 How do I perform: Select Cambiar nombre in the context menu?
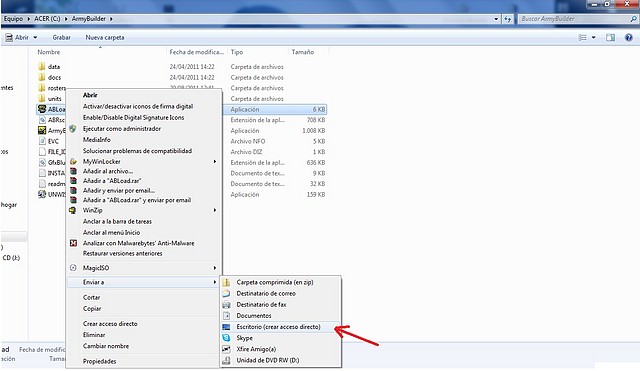106,346
